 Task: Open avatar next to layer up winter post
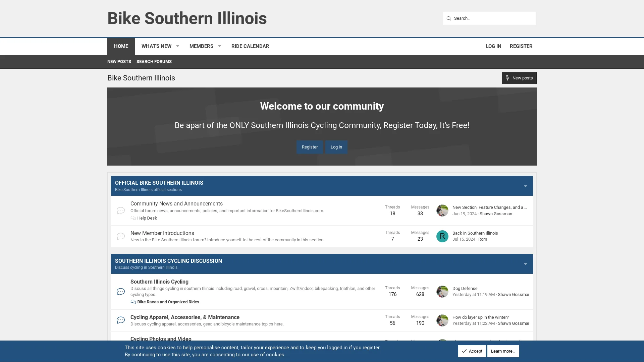442,320
